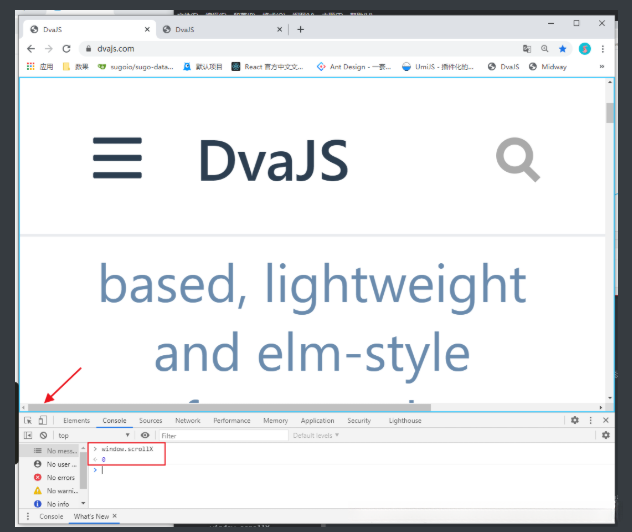Open Chrome three-dot menu
The image size is (632, 532).
603,49
